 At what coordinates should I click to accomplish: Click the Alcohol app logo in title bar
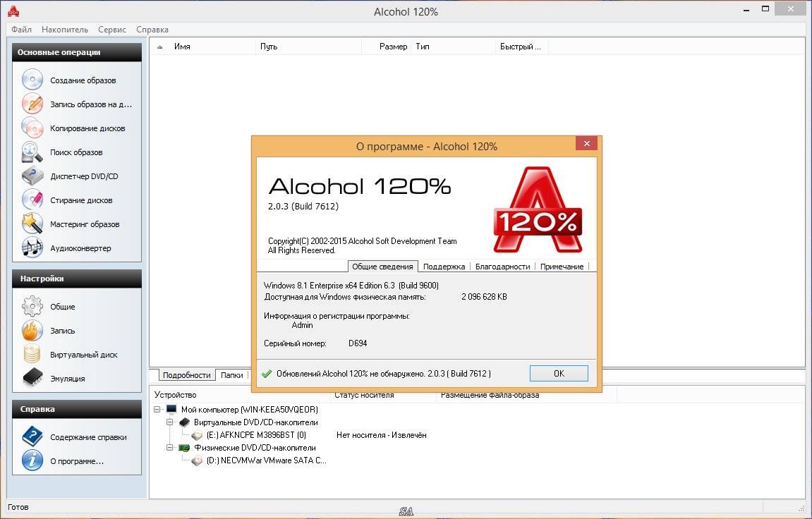coord(13,11)
